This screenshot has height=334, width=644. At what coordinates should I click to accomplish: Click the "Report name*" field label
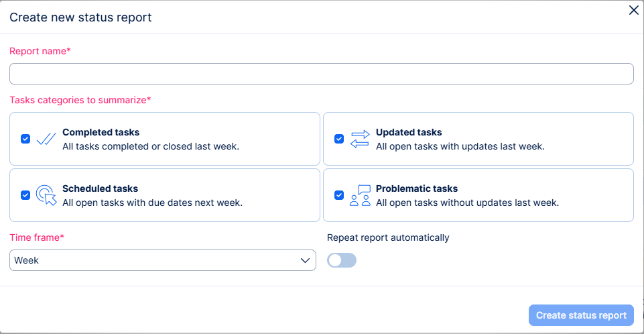click(x=40, y=51)
